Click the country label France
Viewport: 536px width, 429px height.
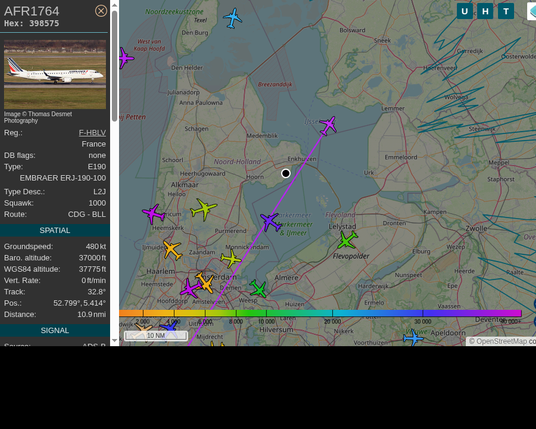tap(94, 144)
